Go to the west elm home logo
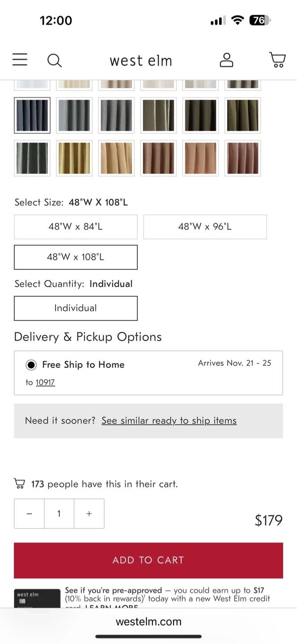The height and width of the screenshot is (644, 297). [x=141, y=61]
